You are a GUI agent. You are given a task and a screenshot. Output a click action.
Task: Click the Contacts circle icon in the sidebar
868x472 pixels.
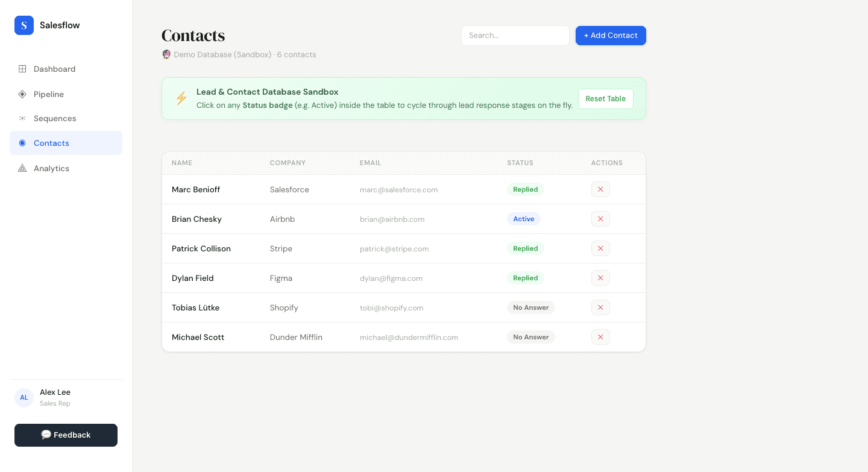pyautogui.click(x=22, y=143)
